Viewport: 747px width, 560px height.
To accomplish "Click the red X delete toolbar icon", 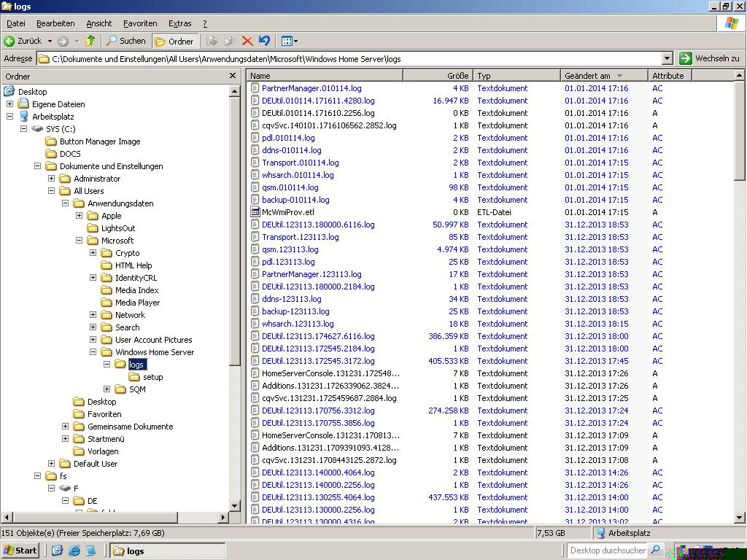I will 247,41.
